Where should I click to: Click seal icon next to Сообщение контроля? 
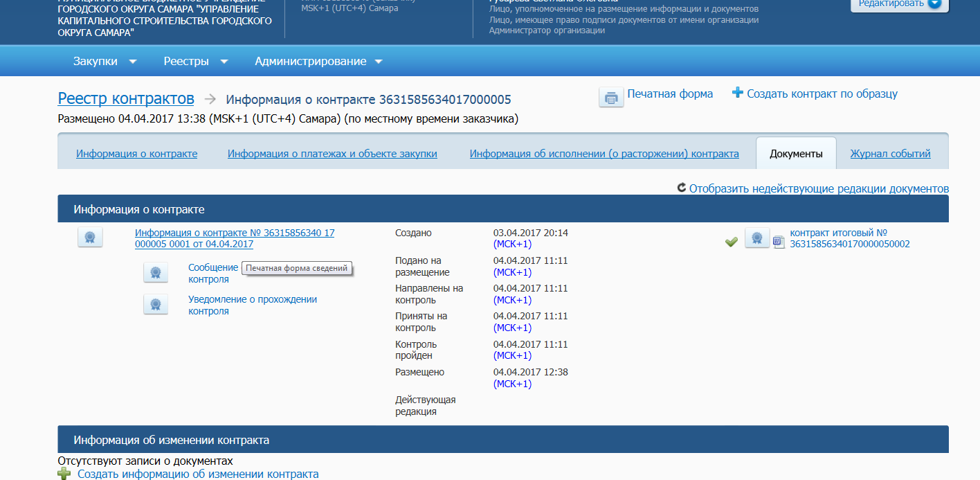coord(156,272)
